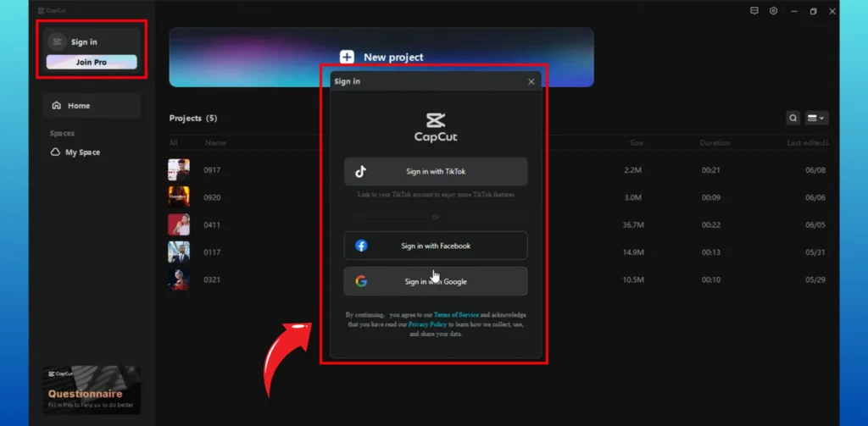This screenshot has width=868, height=426.
Task: Open the feedback message icon in title bar
Action: click(x=754, y=11)
